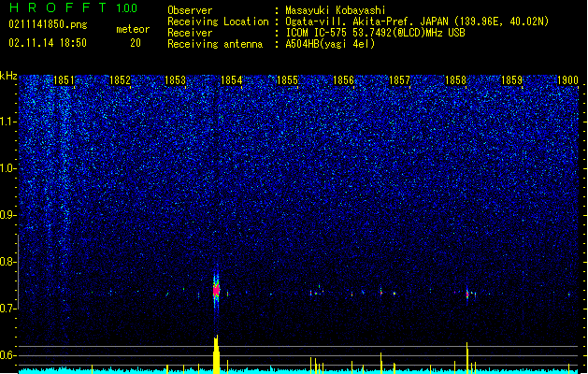The image size is (588, 374).
Task: Click the meteor echo spot just after 1858
Action: [x=467, y=295]
